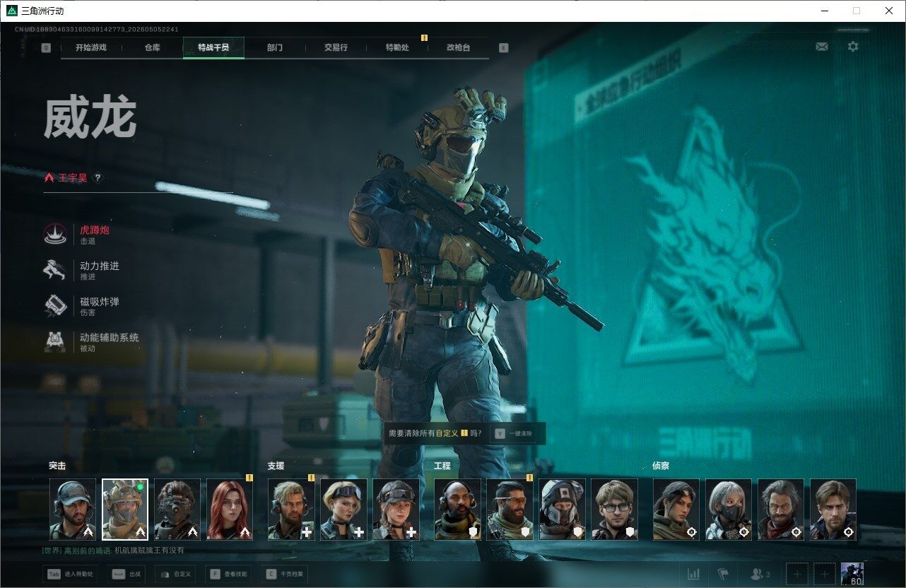Select the last 侦察 operator portrait
Viewport: 906px width, 588px height.
(x=833, y=510)
